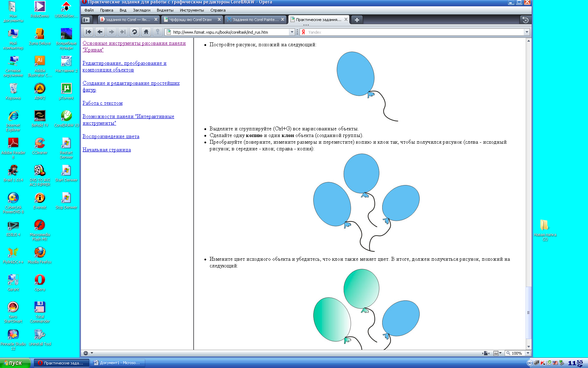This screenshot has height=368, width=588.
Task: Open a new tab with plus button
Action: (357, 20)
